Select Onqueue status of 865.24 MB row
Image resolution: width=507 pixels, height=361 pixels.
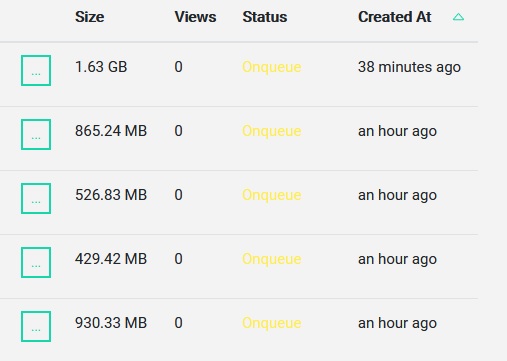(272, 131)
